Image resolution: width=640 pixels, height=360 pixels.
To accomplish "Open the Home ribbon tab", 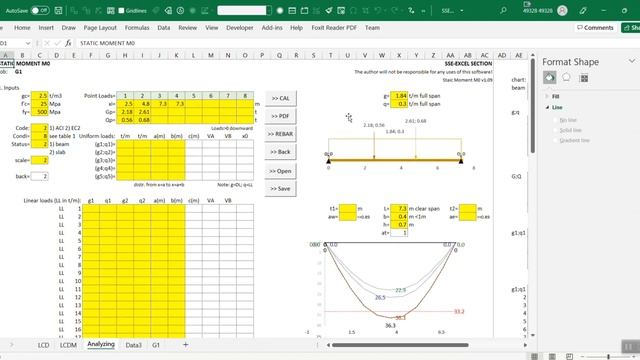I will tap(22, 28).
